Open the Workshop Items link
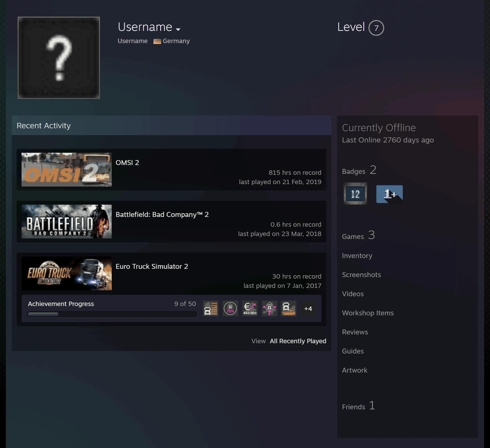This screenshot has height=448, width=490. click(x=368, y=313)
